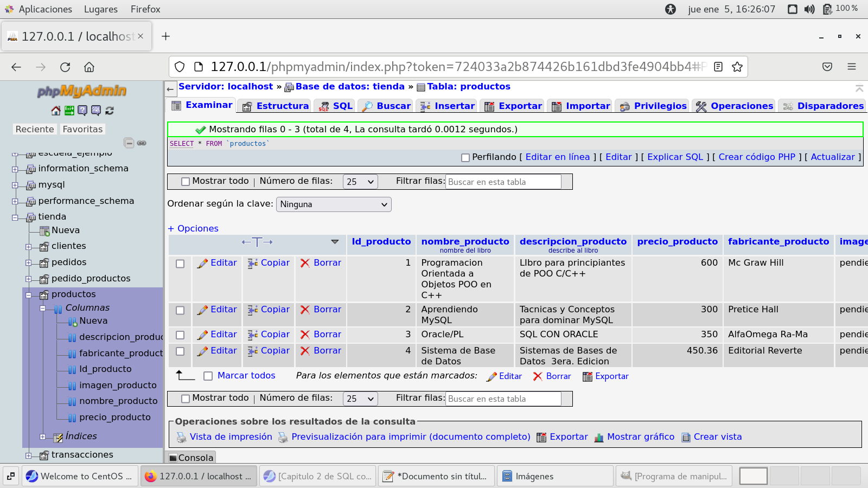Click the pencil Editar icon for Oracle/PL row
The image size is (868, 488).
coord(202,335)
